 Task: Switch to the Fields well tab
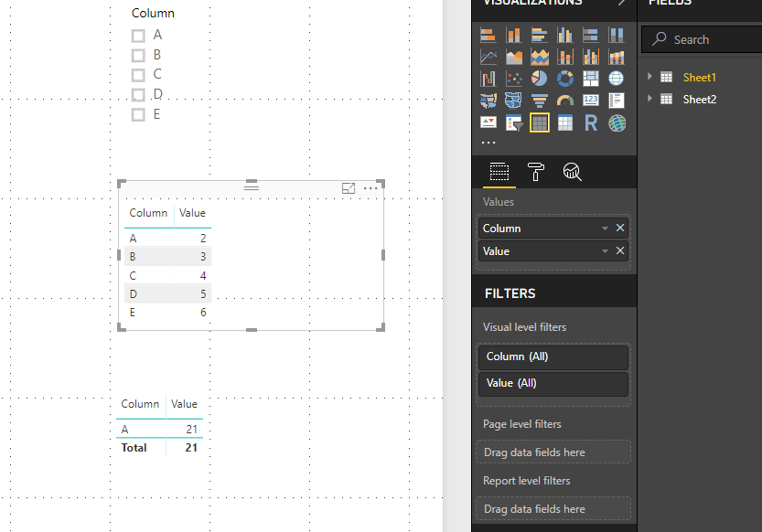coord(499,173)
